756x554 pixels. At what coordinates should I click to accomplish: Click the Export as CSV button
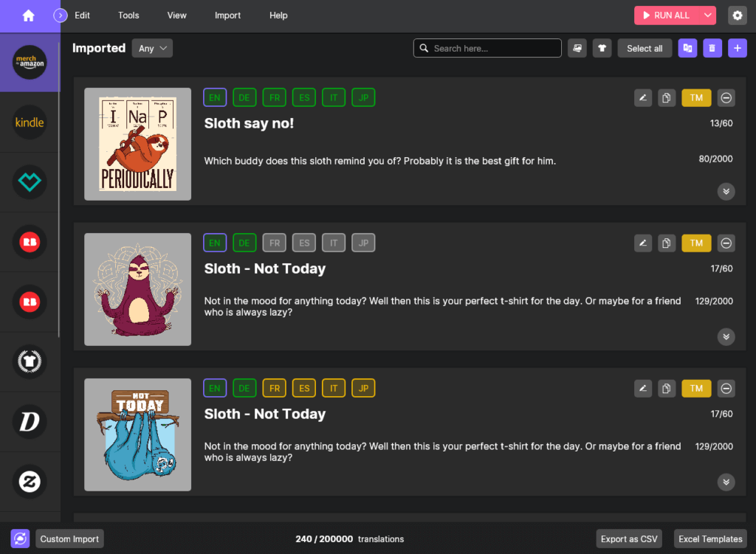[628, 539]
